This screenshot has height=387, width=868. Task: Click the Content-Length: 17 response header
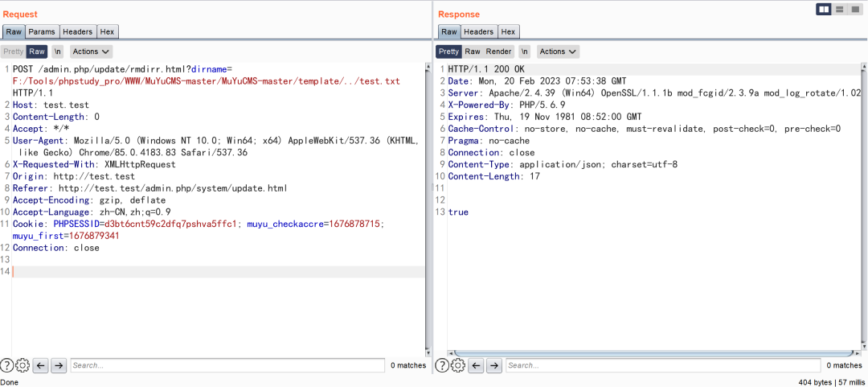click(493, 176)
